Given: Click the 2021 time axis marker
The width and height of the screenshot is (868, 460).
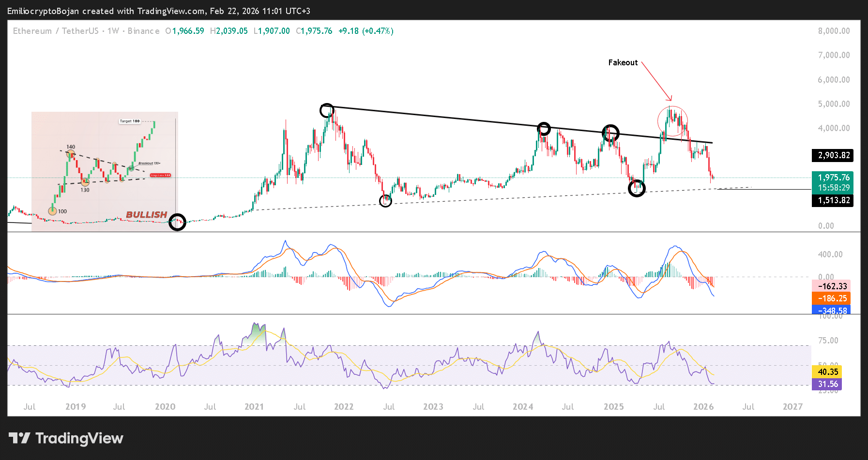Looking at the screenshot, I should [254, 407].
